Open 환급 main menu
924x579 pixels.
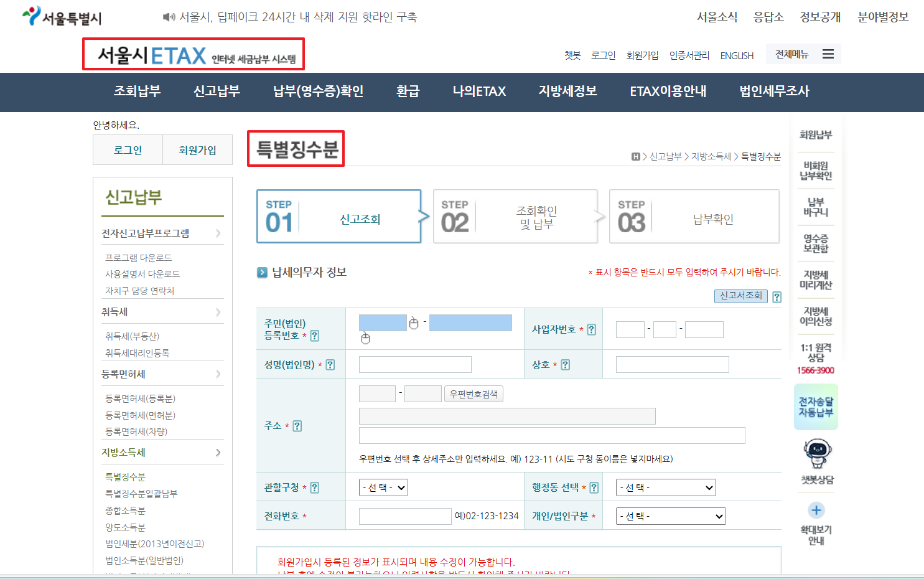408,92
